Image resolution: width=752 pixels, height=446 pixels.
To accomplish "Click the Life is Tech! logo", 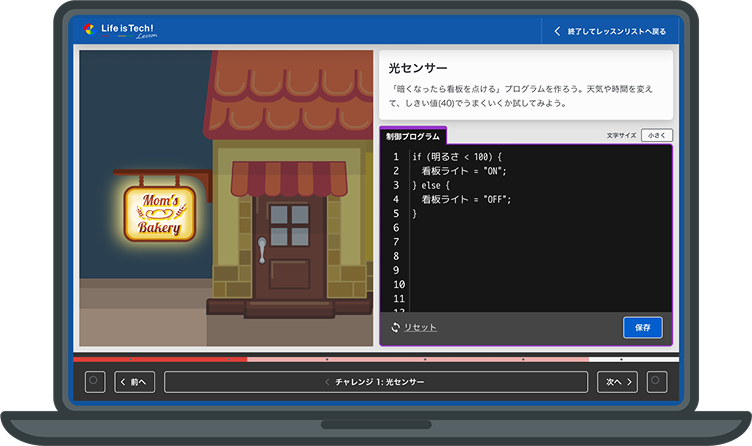I will pos(121,31).
